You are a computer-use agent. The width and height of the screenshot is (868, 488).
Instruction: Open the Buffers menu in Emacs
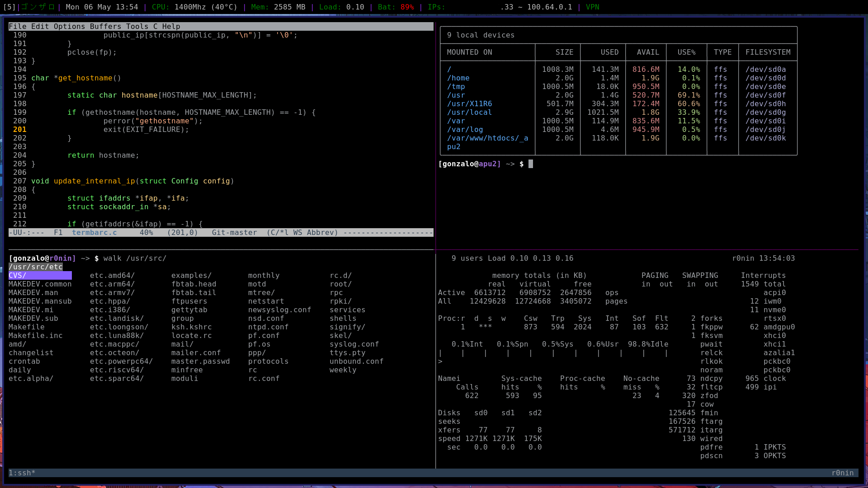tap(105, 27)
